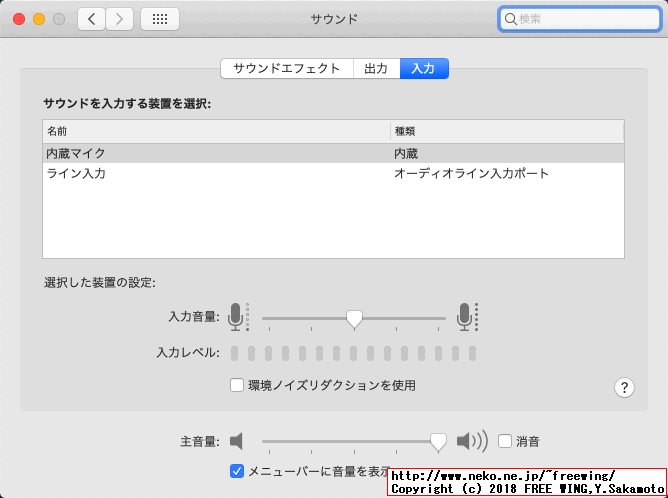The width and height of the screenshot is (668, 498).
Task: Close the サウンド window with red button
Action: [x=19, y=19]
